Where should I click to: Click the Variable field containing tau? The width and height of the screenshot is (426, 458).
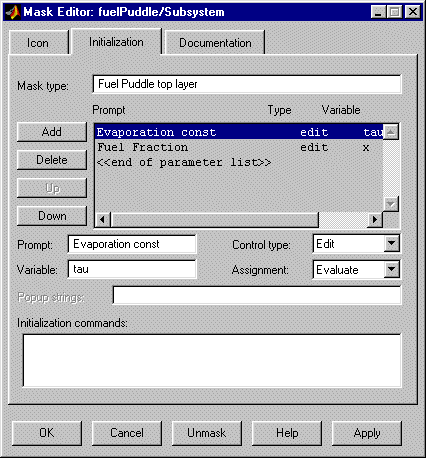point(132,269)
